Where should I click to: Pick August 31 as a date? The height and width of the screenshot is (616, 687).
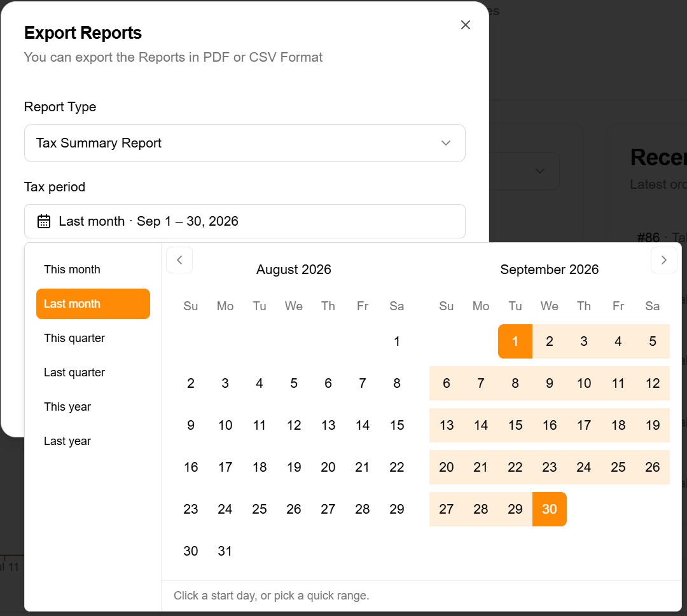225,551
